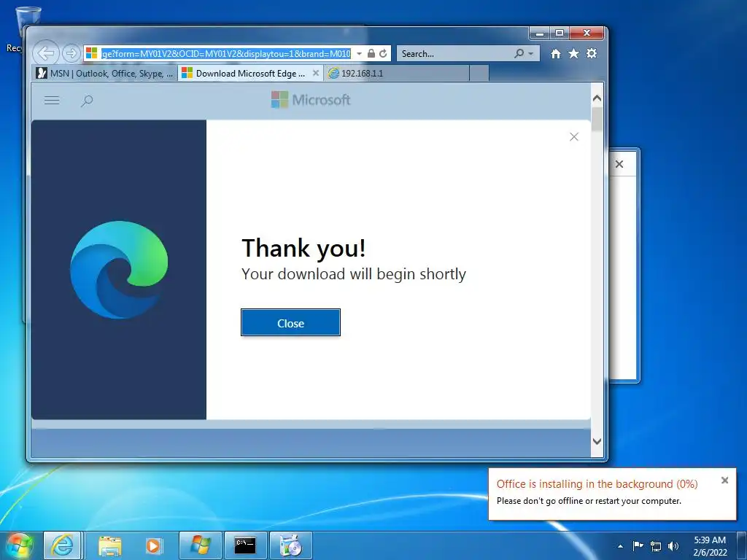The width and height of the screenshot is (747, 560).
Task: Open the File Explorer taskbar icon
Action: coord(109,545)
